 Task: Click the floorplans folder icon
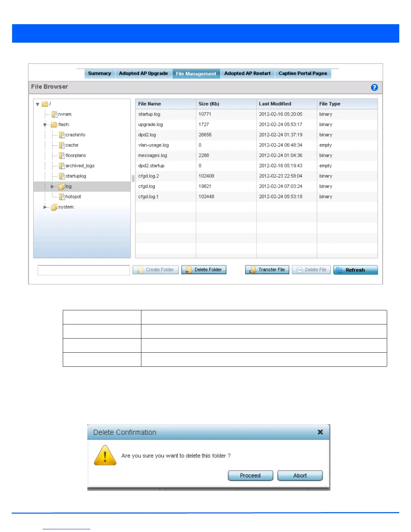(x=62, y=156)
